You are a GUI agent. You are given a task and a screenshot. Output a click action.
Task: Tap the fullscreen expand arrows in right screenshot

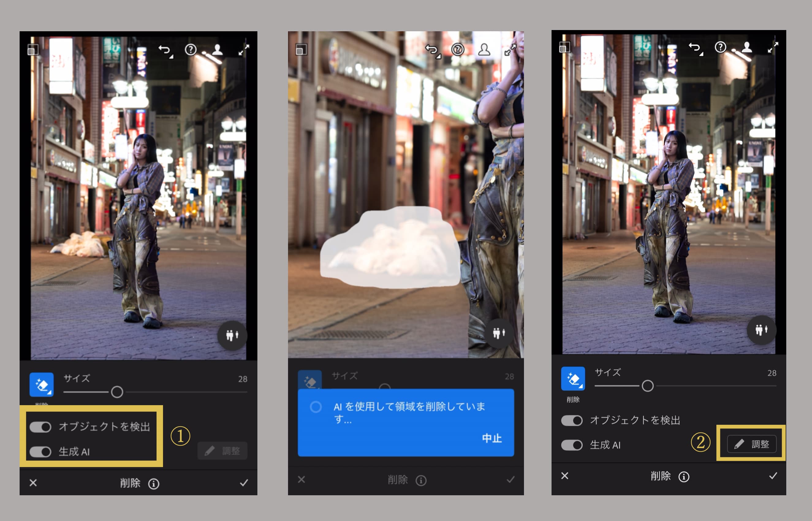773,48
